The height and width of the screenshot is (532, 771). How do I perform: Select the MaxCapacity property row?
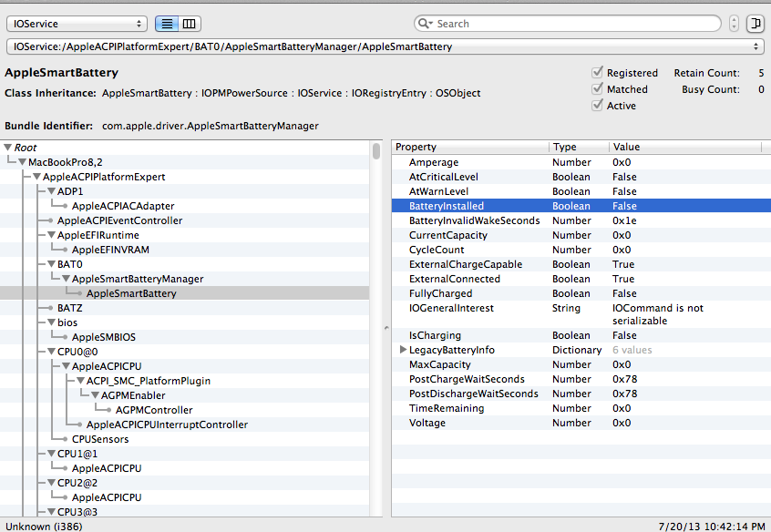tap(581, 364)
